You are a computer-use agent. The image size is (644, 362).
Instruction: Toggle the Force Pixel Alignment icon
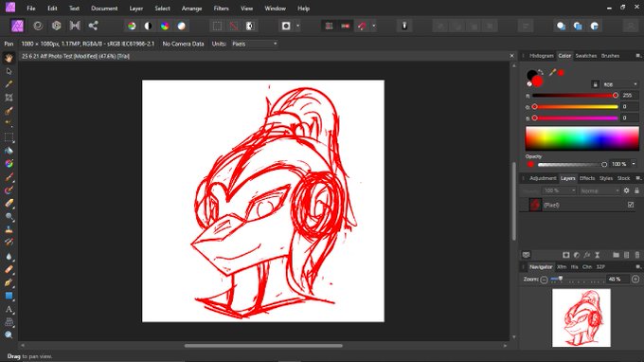(x=329, y=26)
